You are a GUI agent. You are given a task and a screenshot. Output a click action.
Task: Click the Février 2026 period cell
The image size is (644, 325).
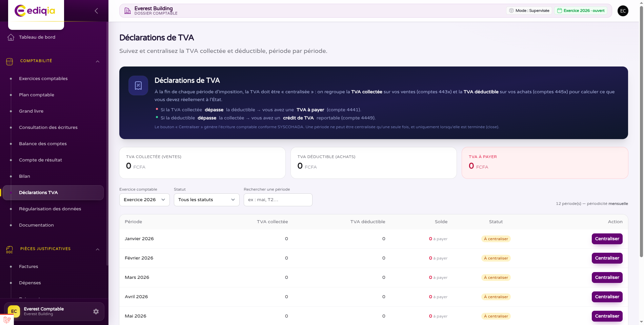(139, 258)
